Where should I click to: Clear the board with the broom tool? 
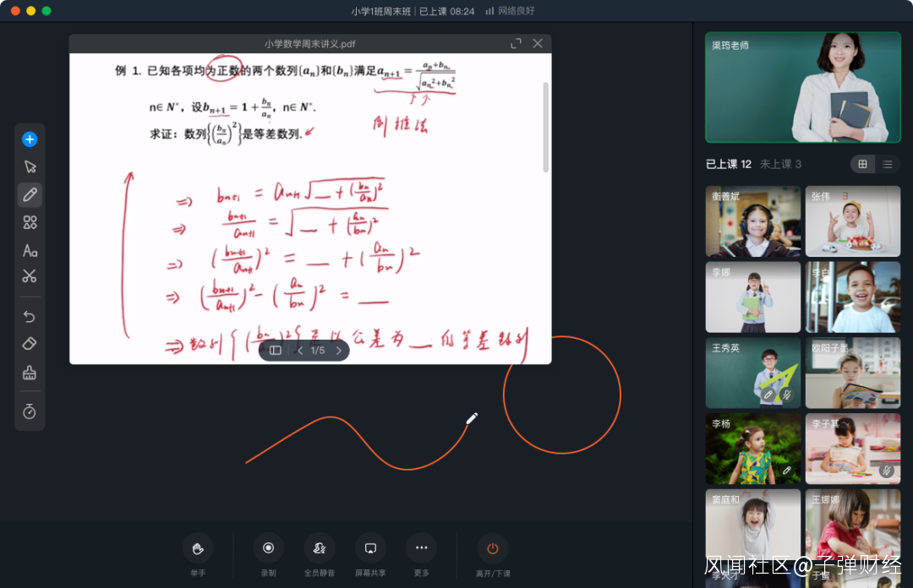coord(30,373)
